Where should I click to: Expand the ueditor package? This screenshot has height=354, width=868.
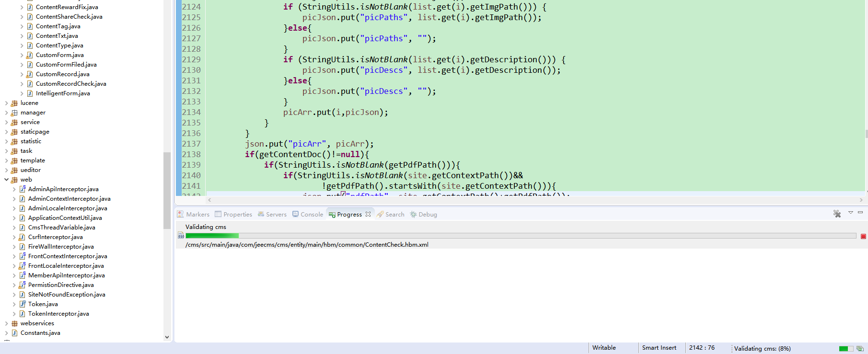[6, 170]
